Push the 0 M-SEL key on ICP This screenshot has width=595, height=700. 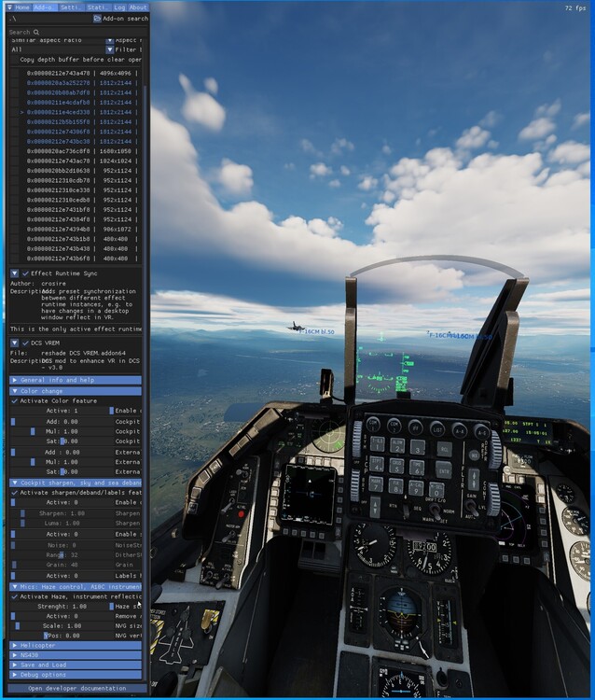[x=436, y=490]
